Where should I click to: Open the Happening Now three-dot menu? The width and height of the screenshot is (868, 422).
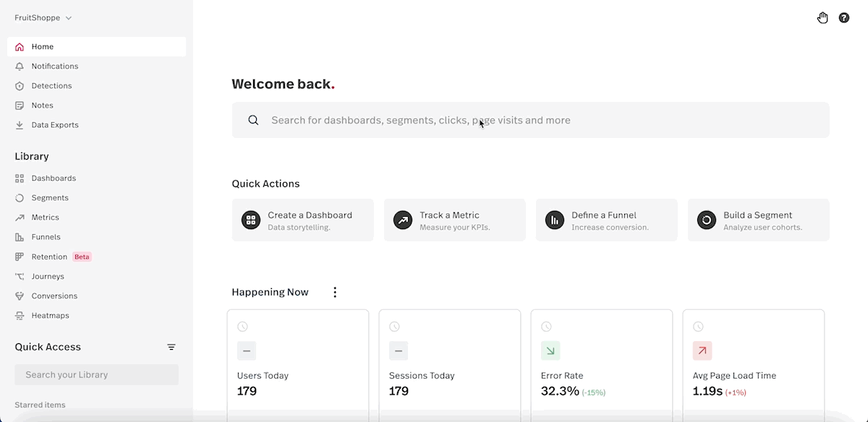tap(335, 293)
